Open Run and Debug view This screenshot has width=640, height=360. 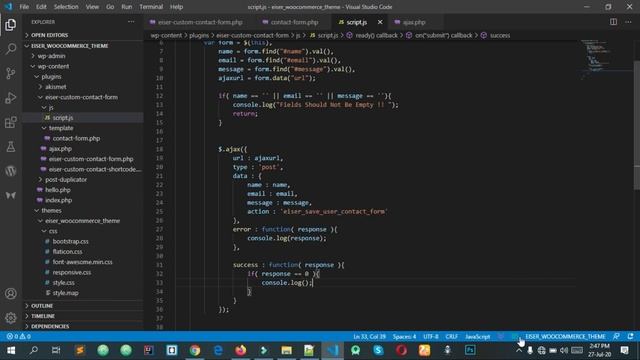11,98
